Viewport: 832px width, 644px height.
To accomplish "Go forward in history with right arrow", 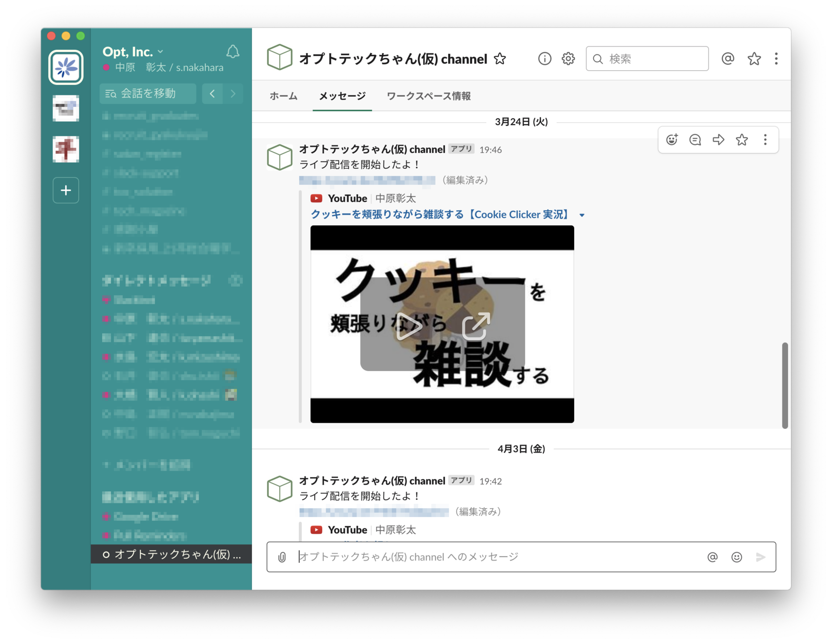I will [x=233, y=93].
